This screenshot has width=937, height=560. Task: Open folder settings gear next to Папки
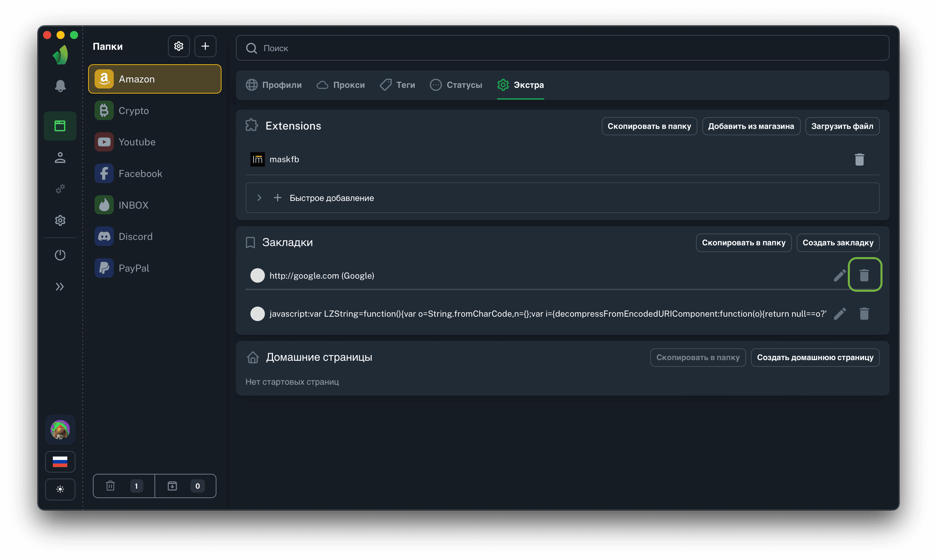(178, 46)
